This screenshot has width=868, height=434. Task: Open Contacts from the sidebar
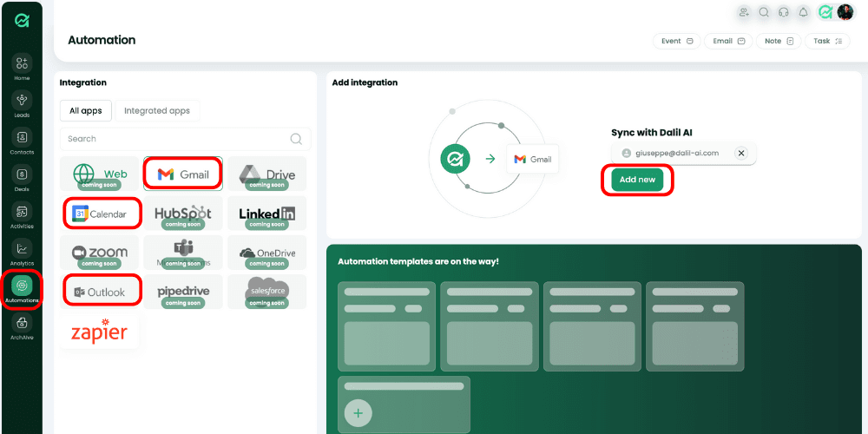pyautogui.click(x=23, y=141)
